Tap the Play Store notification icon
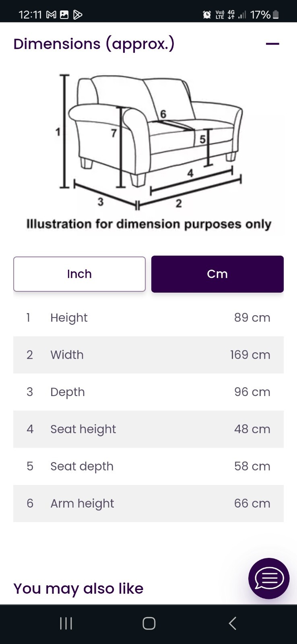Screen dimensions: 297x644 (x=78, y=15)
